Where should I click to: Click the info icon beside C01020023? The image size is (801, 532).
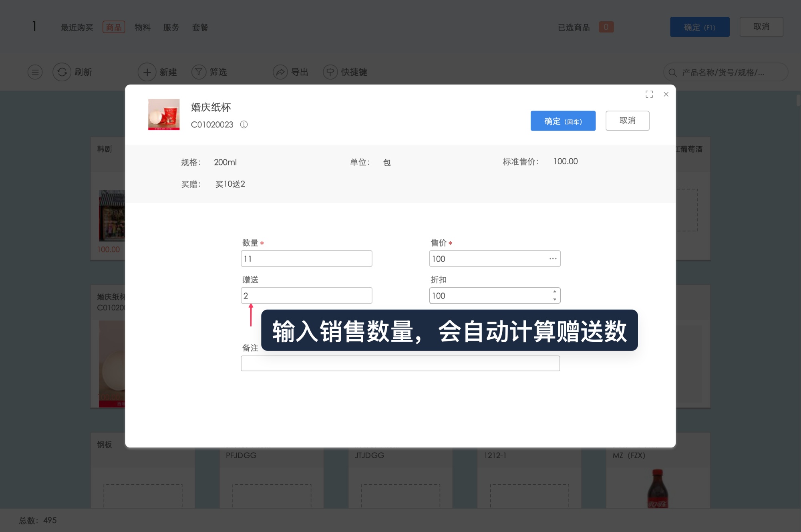tap(244, 125)
